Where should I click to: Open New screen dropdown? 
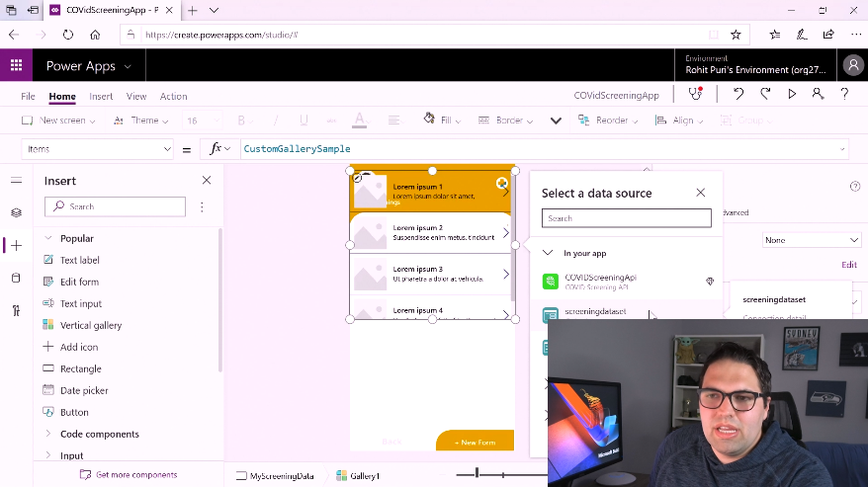58,121
